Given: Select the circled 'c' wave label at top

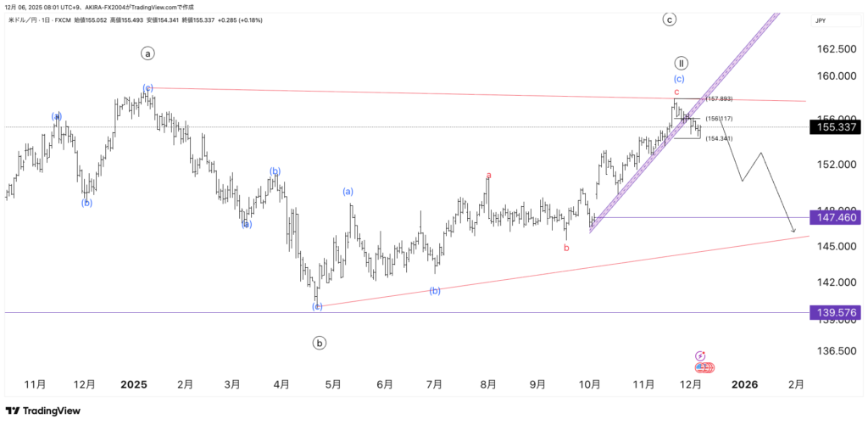Looking at the screenshot, I should coord(669,20).
